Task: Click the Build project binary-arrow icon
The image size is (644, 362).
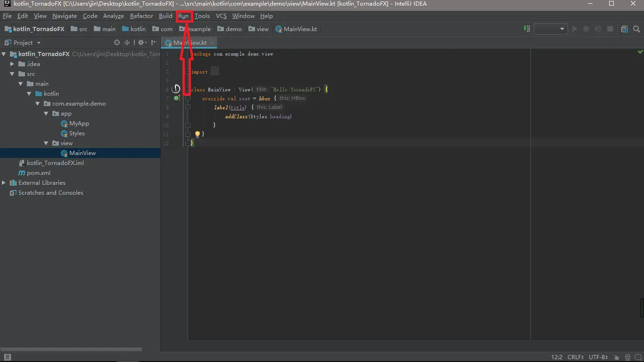Action: tap(527, 29)
